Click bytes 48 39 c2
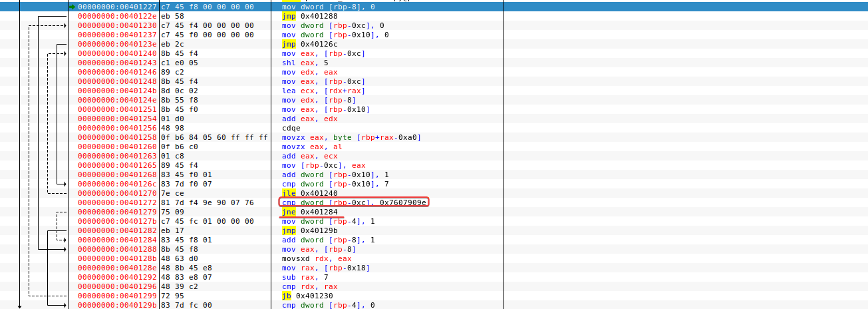The image size is (868, 309). tap(180, 286)
